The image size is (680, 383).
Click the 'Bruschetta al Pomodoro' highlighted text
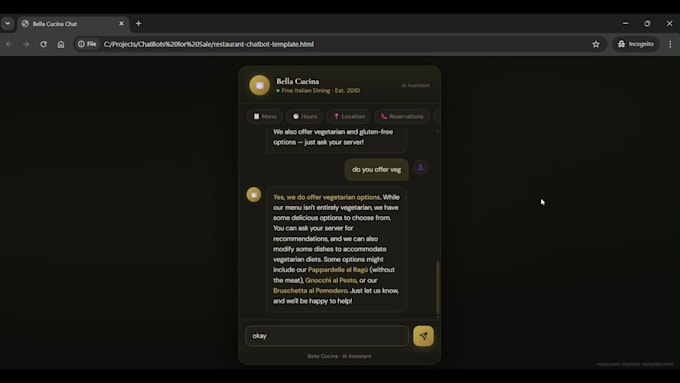point(310,291)
